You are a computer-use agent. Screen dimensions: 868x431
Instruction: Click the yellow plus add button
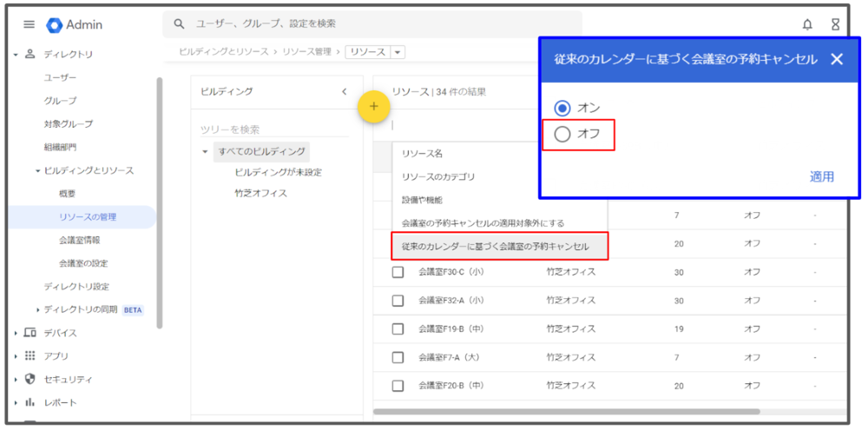[x=374, y=107]
